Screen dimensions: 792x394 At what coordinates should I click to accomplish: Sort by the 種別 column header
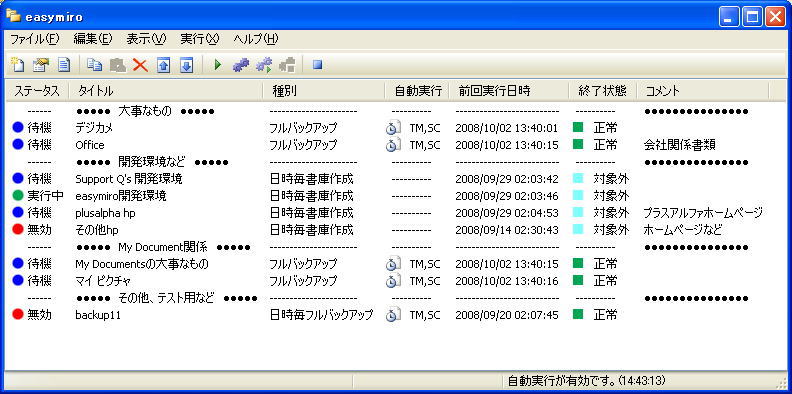pyautogui.click(x=324, y=91)
